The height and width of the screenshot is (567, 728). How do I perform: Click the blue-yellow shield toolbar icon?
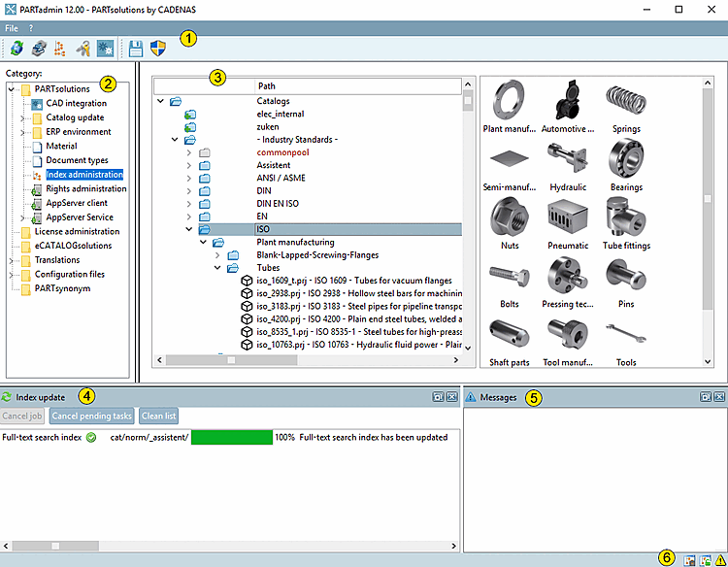tap(158, 49)
